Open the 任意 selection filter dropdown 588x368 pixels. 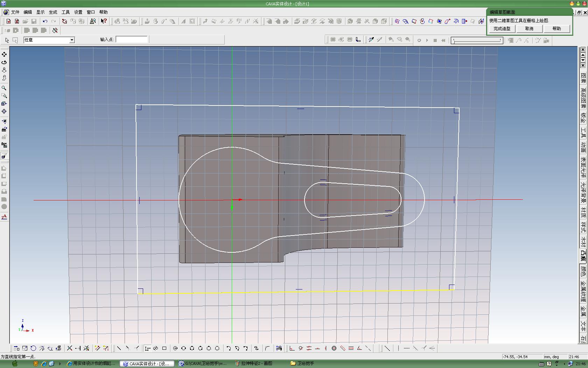pos(72,40)
